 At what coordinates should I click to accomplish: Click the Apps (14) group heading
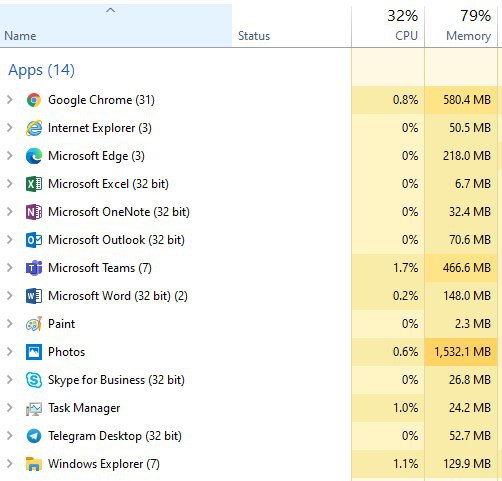[x=41, y=70]
